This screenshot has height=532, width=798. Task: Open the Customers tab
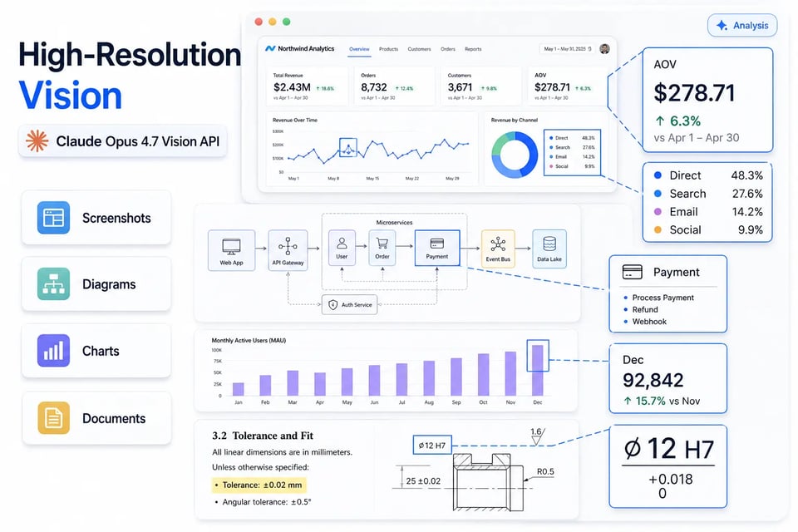point(419,49)
